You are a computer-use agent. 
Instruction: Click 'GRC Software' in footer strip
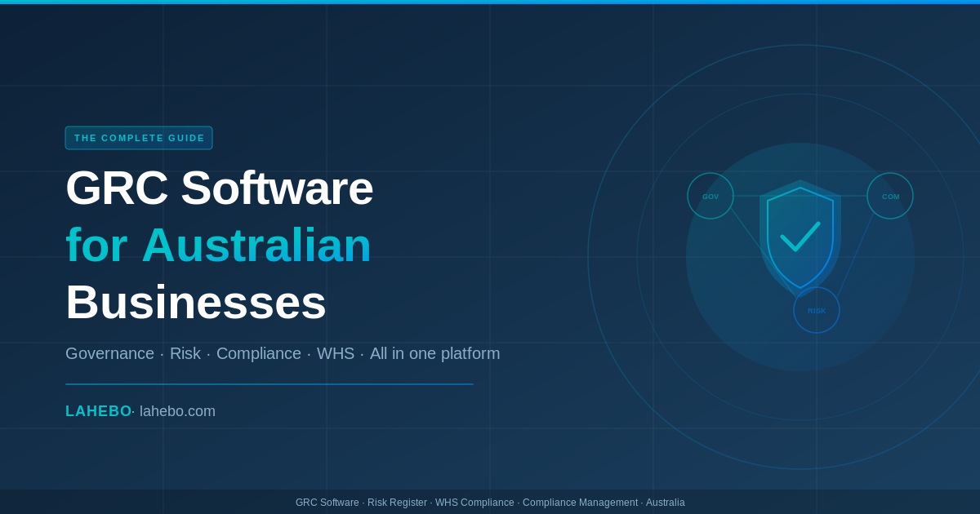coord(327,503)
